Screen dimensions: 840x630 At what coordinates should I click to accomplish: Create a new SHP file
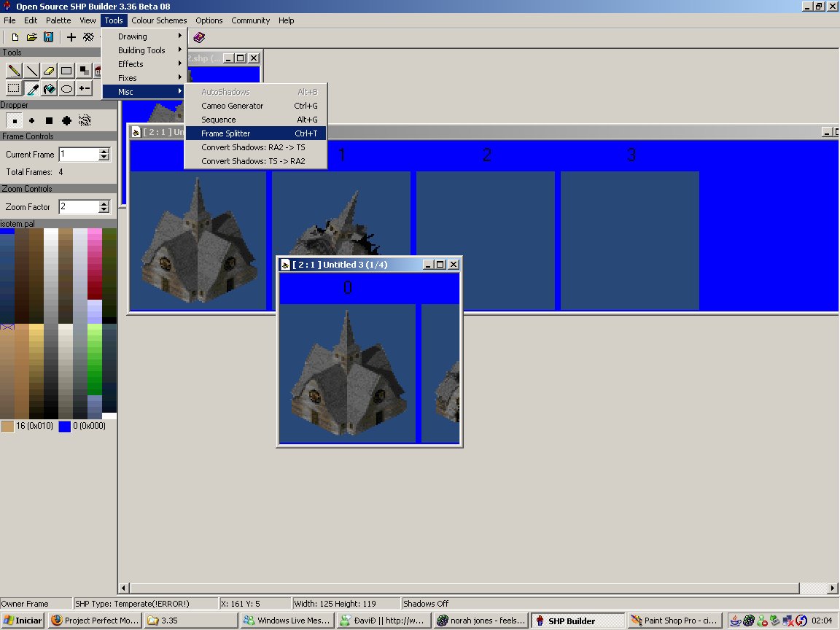(15, 37)
